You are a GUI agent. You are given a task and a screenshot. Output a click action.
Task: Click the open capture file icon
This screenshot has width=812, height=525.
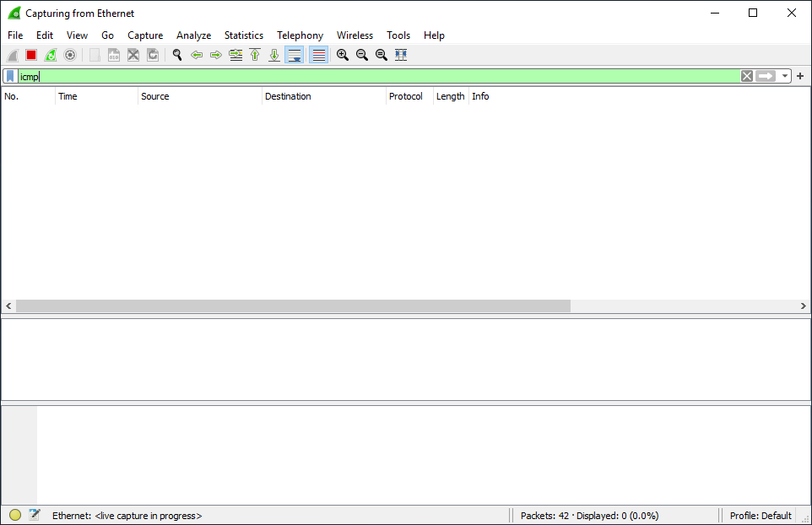click(x=95, y=55)
